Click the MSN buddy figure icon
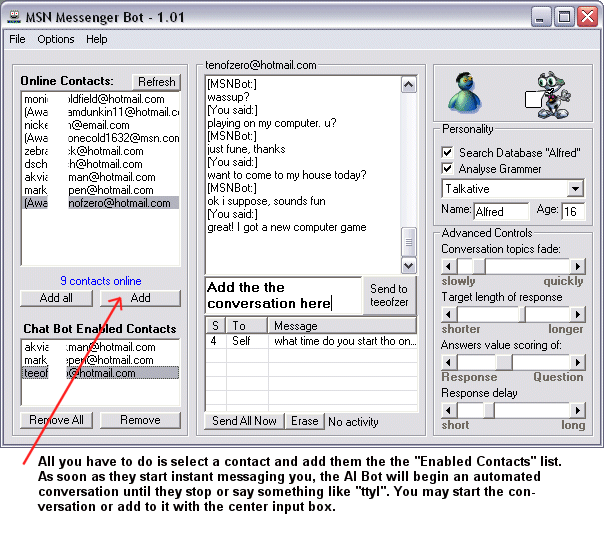 [465, 93]
